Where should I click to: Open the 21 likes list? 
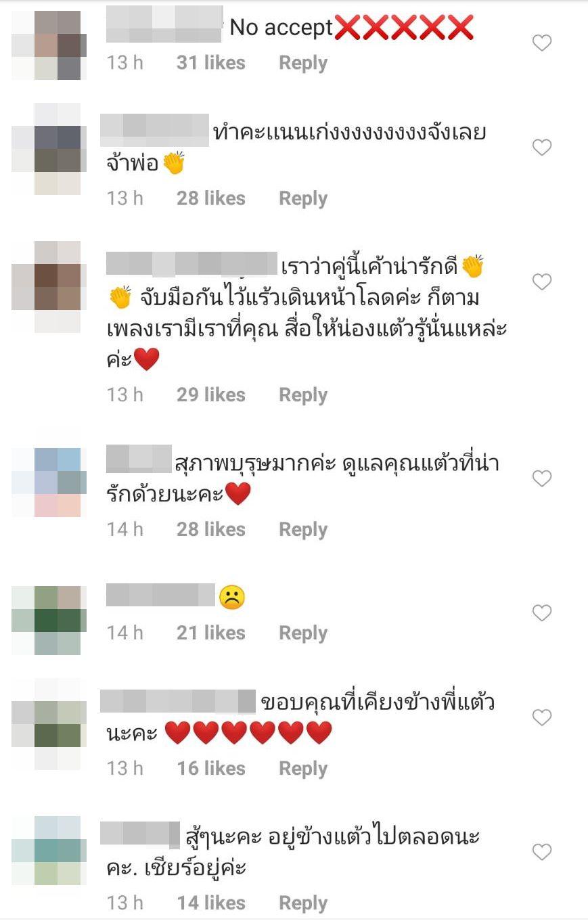tap(211, 633)
